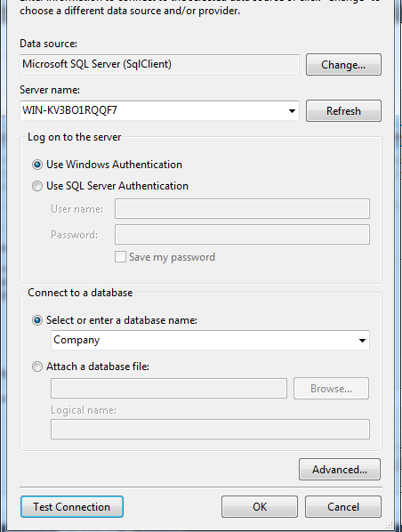Cancel the connection dialog
This screenshot has height=532, width=402.
click(343, 507)
